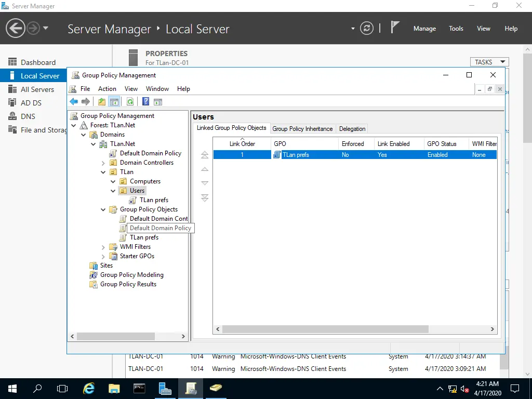Open the blue Help icon in toolbar
Viewport: 532px width, 399px height.
coord(145,101)
